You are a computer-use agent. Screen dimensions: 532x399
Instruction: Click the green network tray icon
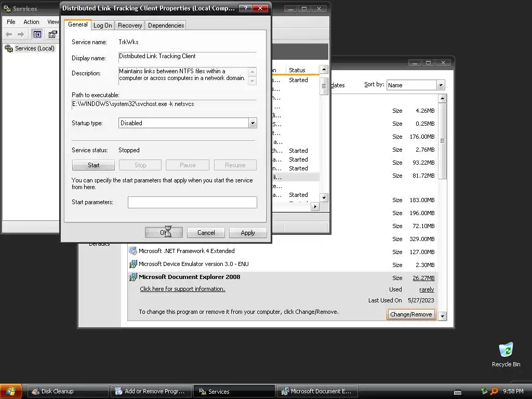(484, 391)
